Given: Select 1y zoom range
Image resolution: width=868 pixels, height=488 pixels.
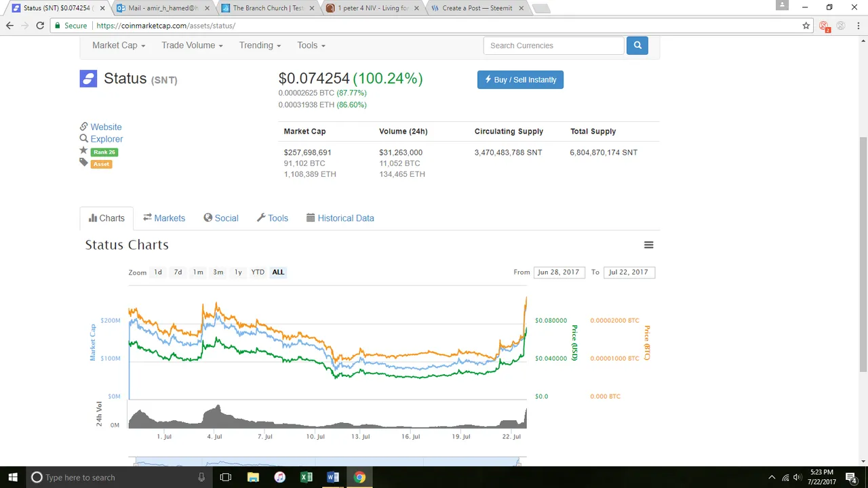Looking at the screenshot, I should (x=238, y=272).
